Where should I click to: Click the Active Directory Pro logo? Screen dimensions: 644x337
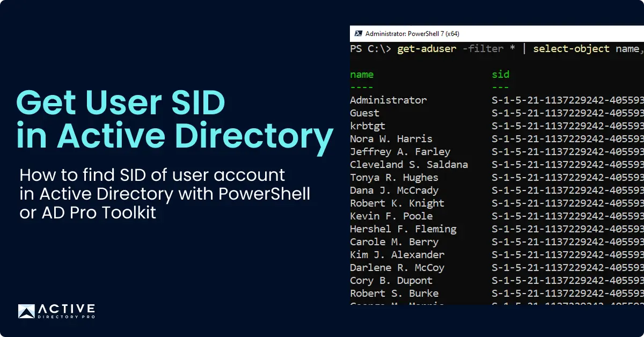[x=56, y=312]
